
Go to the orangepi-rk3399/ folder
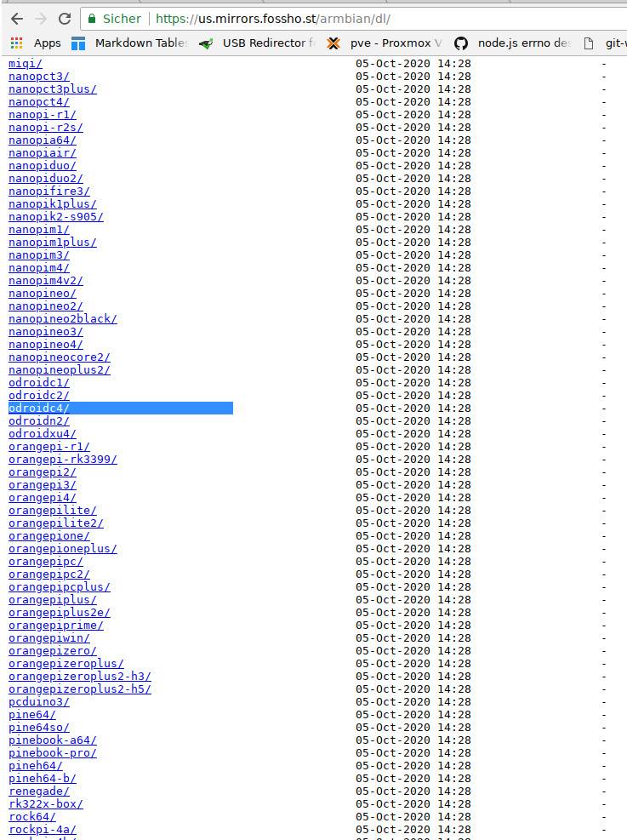[x=63, y=460]
